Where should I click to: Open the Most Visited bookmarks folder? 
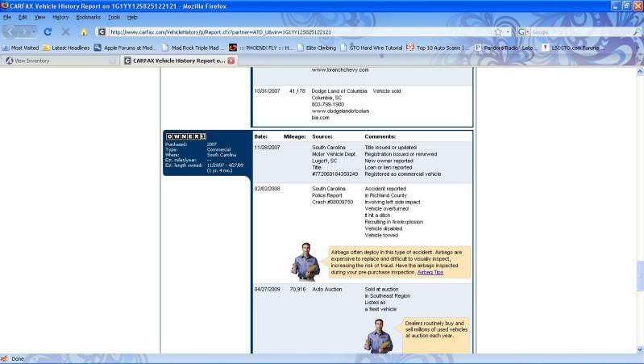pos(20,48)
